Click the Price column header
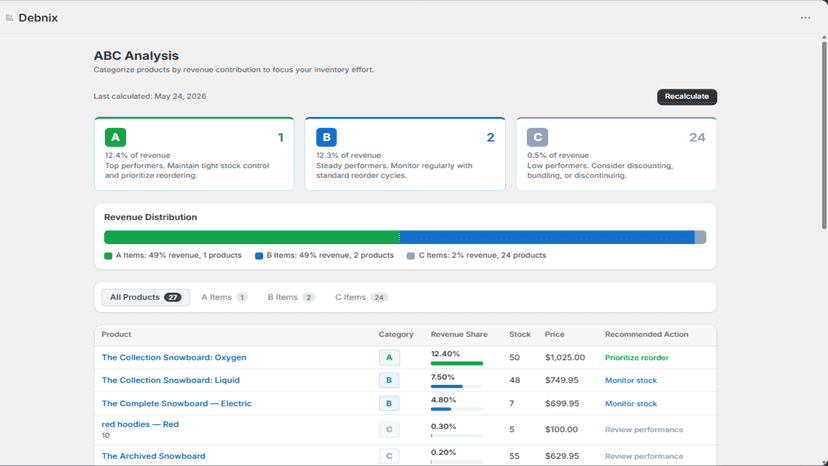828x466 pixels. (x=554, y=334)
